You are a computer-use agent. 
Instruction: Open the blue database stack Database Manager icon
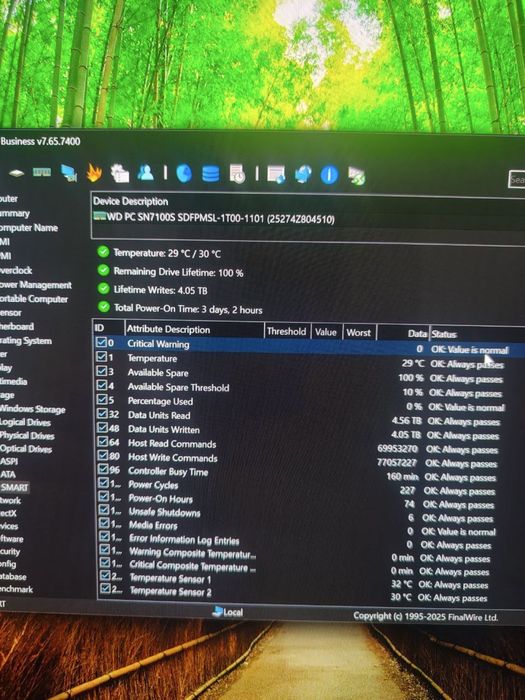click(211, 174)
